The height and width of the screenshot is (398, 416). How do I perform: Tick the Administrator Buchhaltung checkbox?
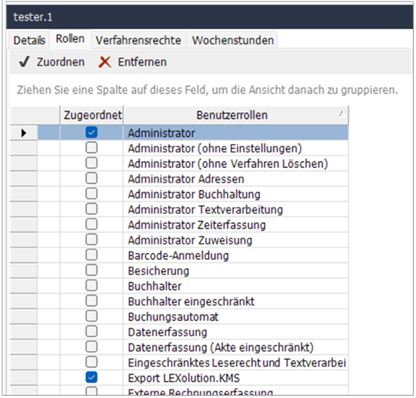[91, 194]
